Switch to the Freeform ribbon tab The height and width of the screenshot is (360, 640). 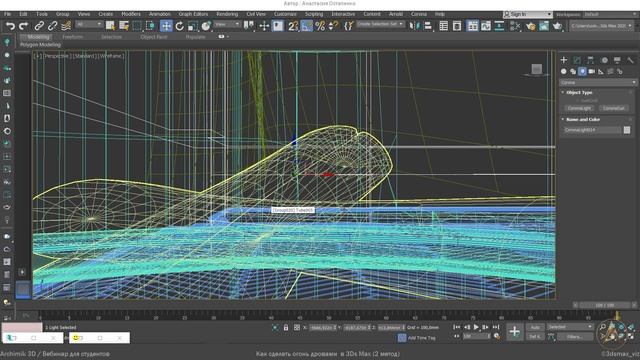pyautogui.click(x=73, y=37)
